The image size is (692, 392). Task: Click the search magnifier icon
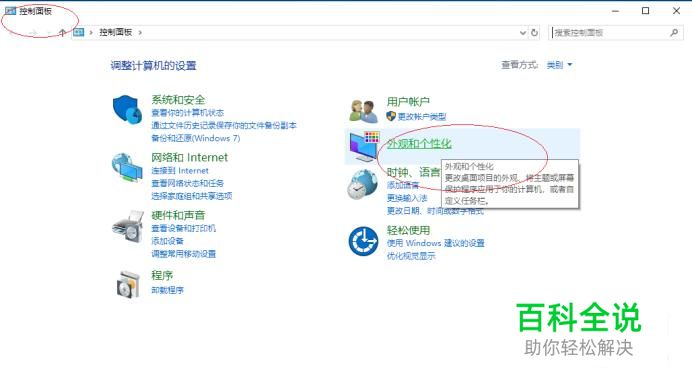coord(674,33)
